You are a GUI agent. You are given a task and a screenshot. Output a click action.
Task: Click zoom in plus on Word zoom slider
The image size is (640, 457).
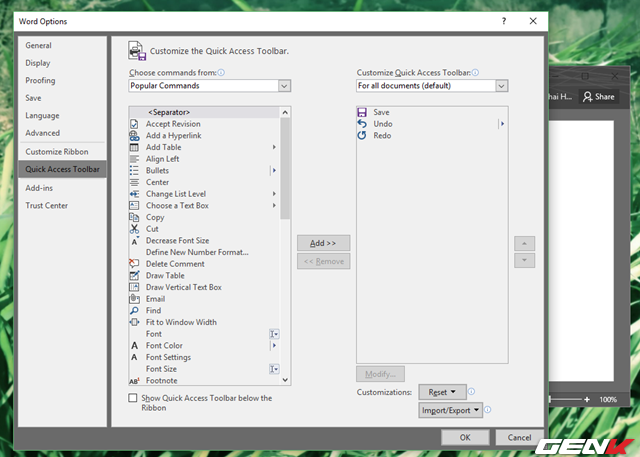(587, 399)
